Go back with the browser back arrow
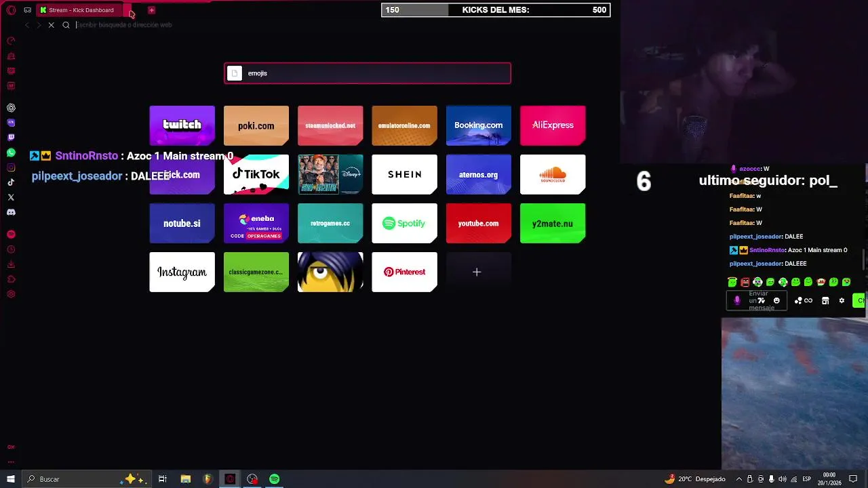 coord(26,25)
